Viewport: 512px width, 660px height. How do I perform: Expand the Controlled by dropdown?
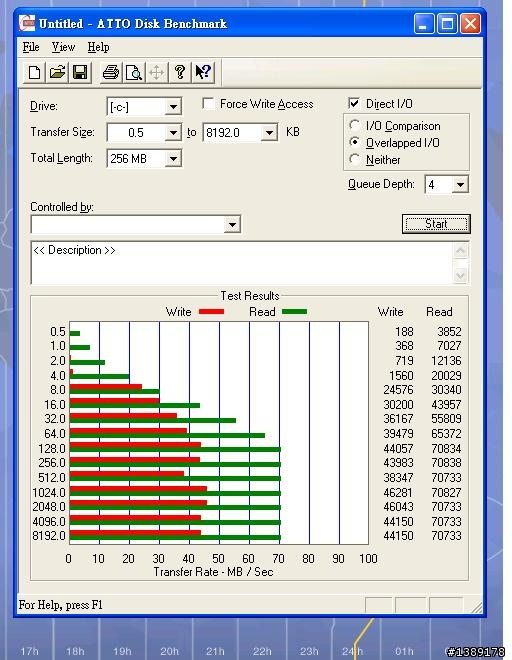(232, 224)
